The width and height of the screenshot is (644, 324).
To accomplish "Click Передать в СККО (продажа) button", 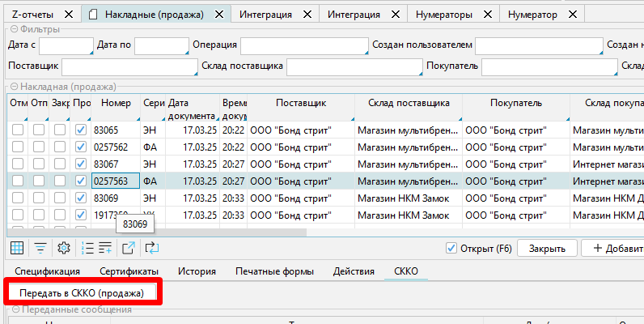I will point(81,292).
